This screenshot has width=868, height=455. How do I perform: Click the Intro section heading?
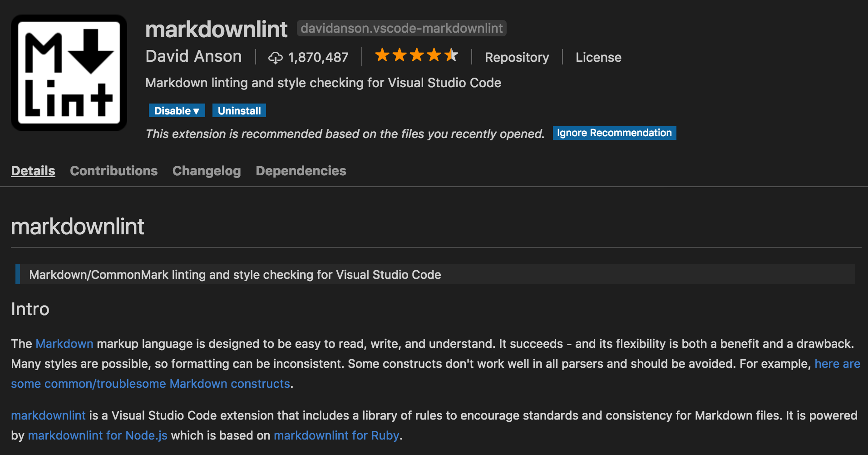tap(30, 309)
